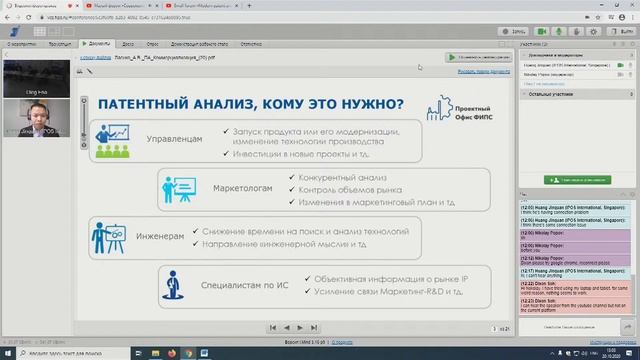Open the Windows Start menu
This screenshot has height=360, width=640.
(8, 353)
